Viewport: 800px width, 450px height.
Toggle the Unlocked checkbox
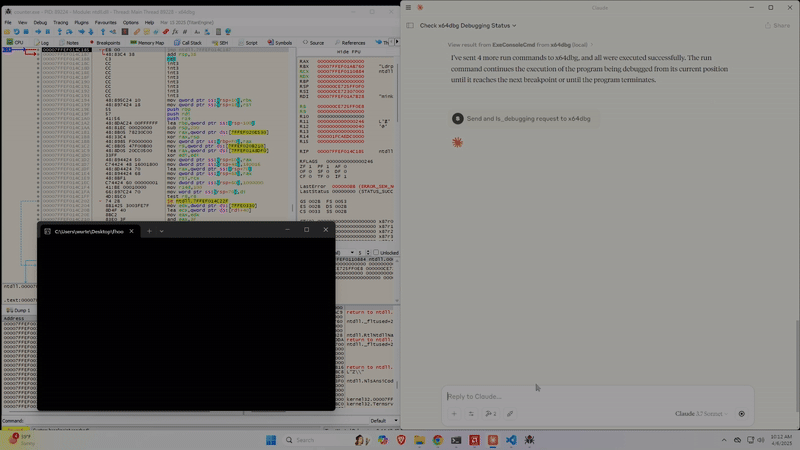coord(376,253)
